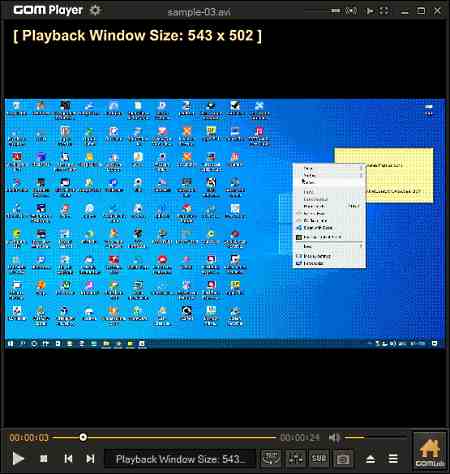Mute audio with the speaker icon
Image resolution: width=450 pixels, height=474 pixels.
[334, 437]
